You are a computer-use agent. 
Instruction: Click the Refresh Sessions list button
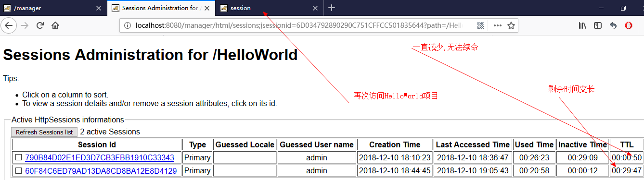click(x=44, y=132)
